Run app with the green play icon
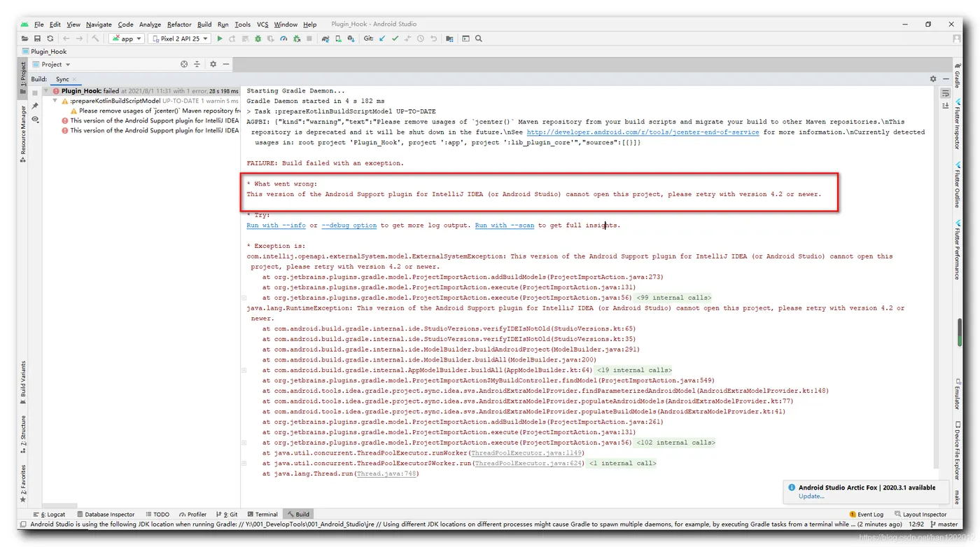Screen dimensions: 980x547 point(220,39)
